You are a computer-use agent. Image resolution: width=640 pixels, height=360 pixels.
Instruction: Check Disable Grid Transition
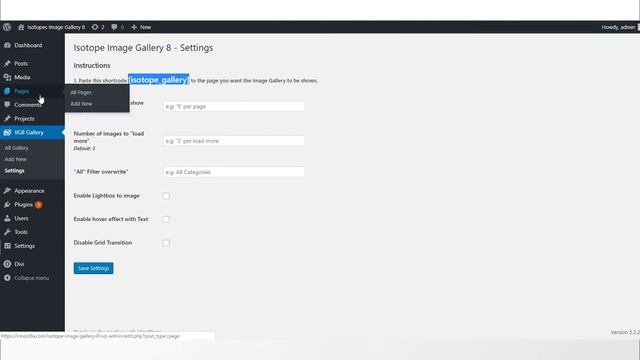click(x=166, y=243)
